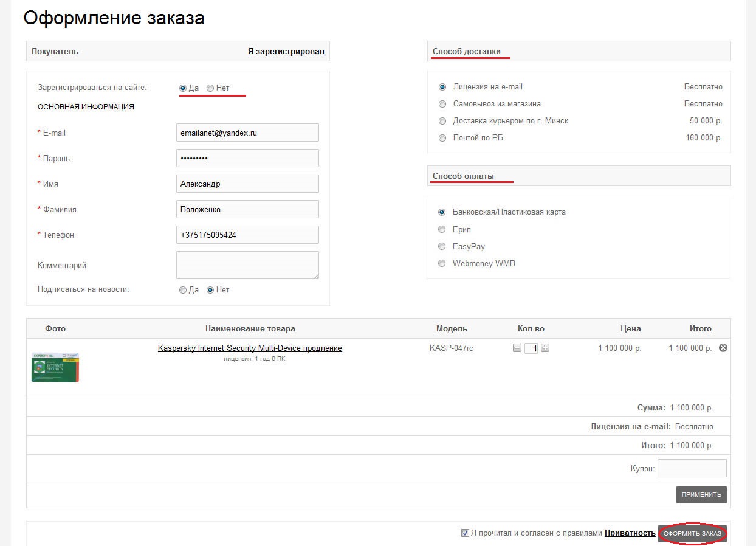
Task: Click the "Купон" input field
Action: pyautogui.click(x=692, y=468)
